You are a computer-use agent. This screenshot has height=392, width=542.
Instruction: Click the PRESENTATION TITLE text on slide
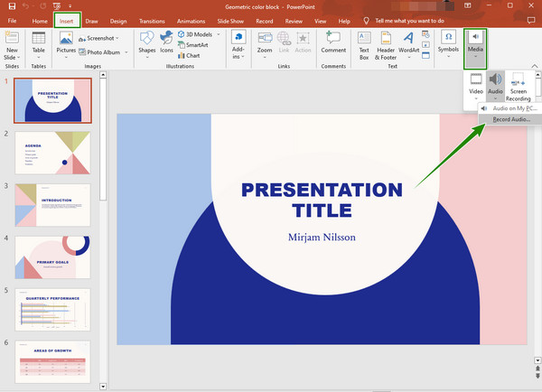322,200
